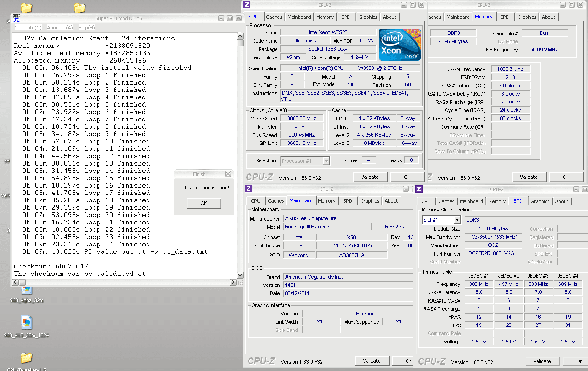
Task: Click the Loop 24 finished line in Super PI
Action: click(x=86, y=244)
